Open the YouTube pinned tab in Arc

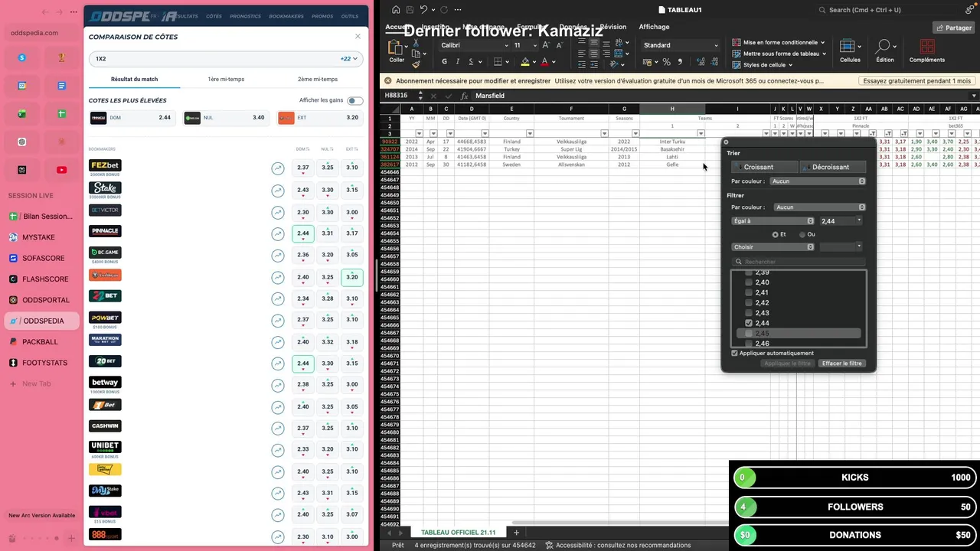point(61,170)
